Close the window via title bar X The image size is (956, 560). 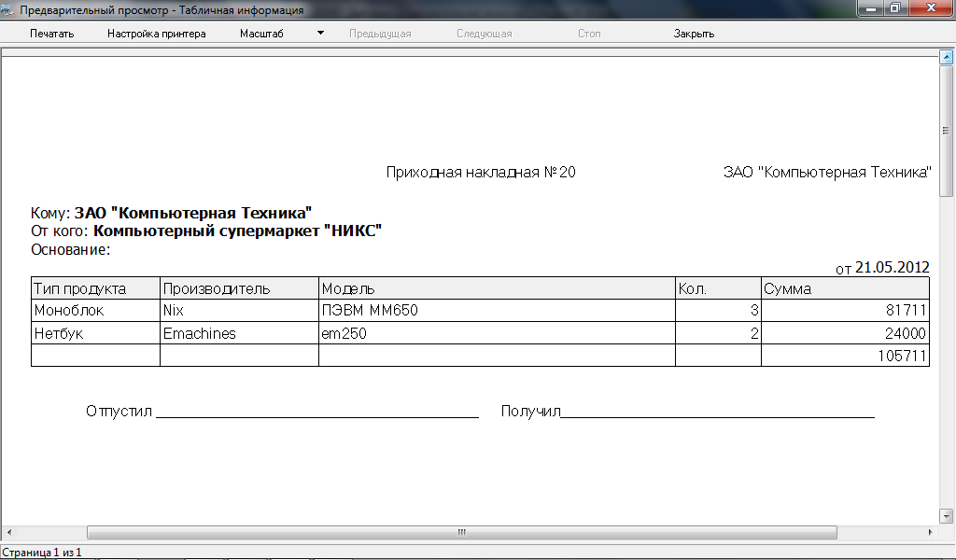[931, 7]
